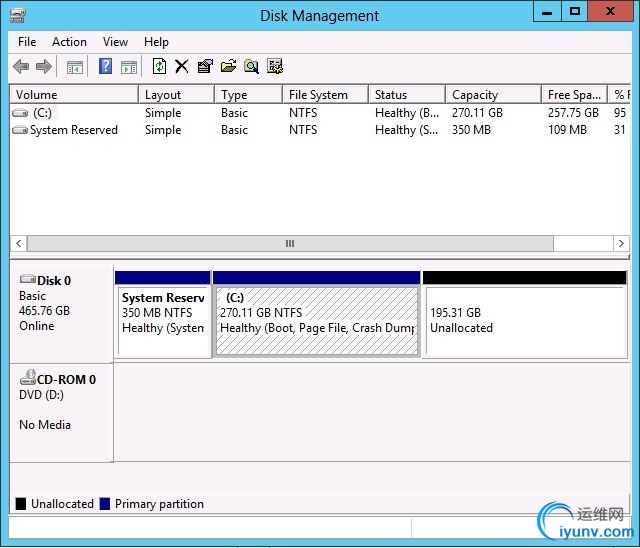This screenshot has height=548, width=640.
Task: Sort by the Free Space column header
Action: 574,95
